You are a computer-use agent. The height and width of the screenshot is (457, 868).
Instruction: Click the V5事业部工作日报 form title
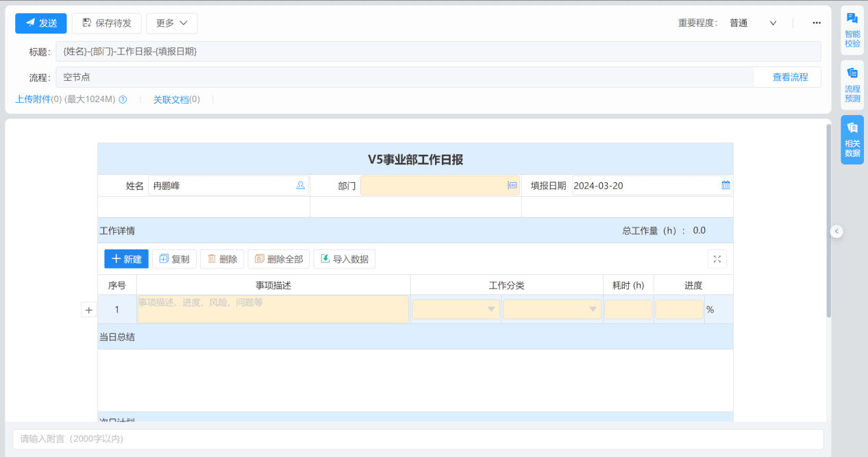415,160
